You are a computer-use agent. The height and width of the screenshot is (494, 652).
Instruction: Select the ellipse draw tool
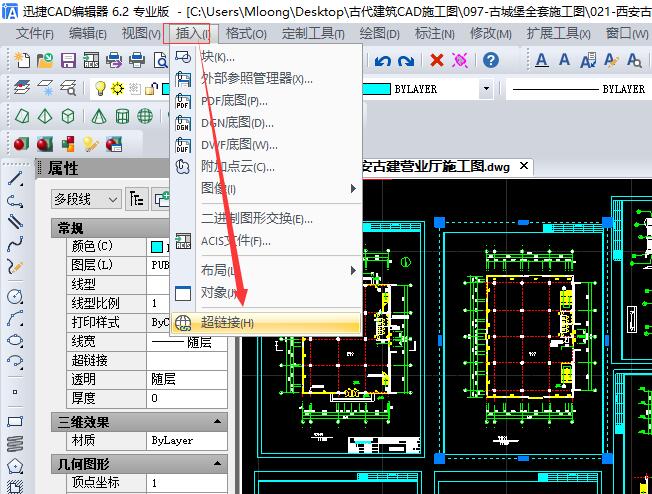(15, 340)
